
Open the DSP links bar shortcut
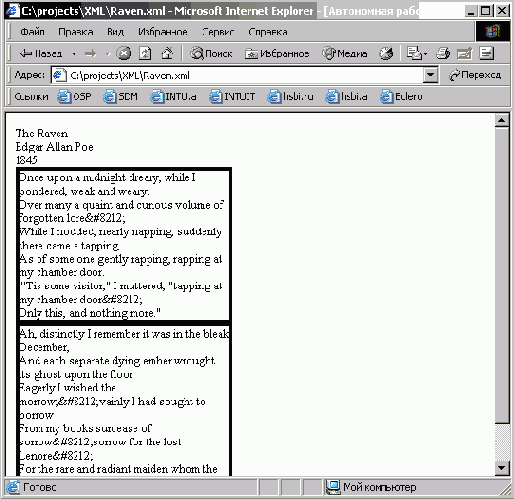[x=74, y=96]
